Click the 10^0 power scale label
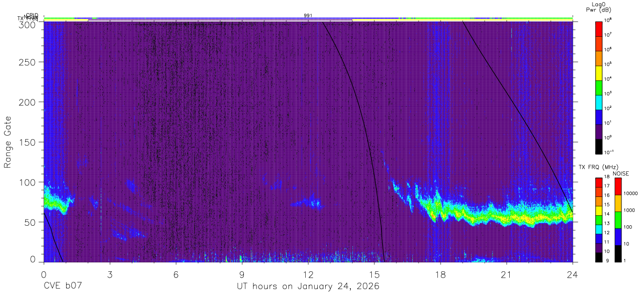This screenshot has width=644, height=297. [x=608, y=137]
